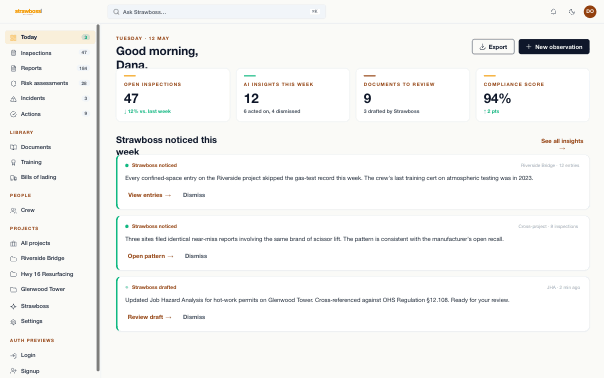Click the Incidents warning triangle icon
The image size is (604, 378).
tap(13, 99)
